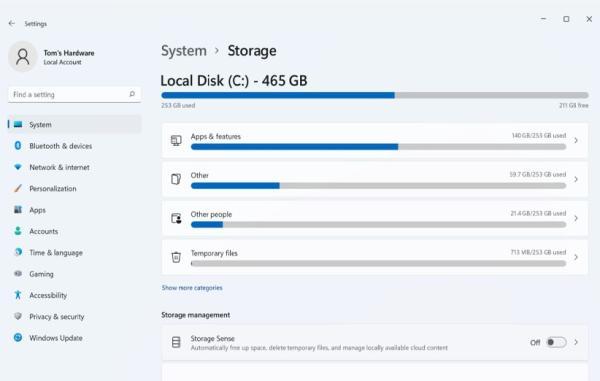
Task: Click the back arrow icon
Action: [x=11, y=23]
